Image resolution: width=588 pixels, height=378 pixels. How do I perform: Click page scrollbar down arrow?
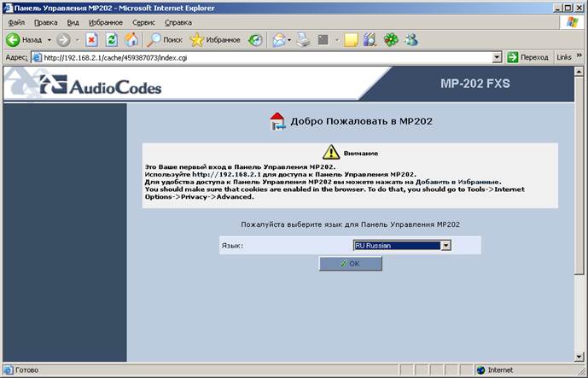(579, 357)
